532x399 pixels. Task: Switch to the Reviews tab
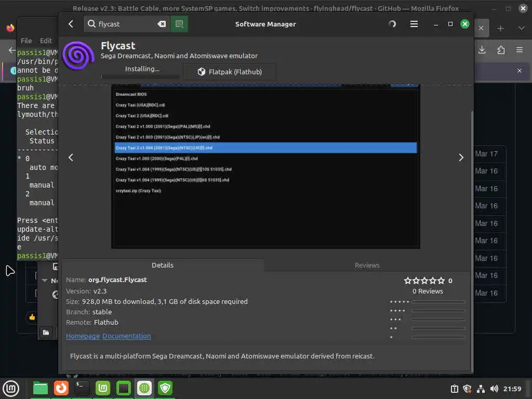click(x=367, y=265)
